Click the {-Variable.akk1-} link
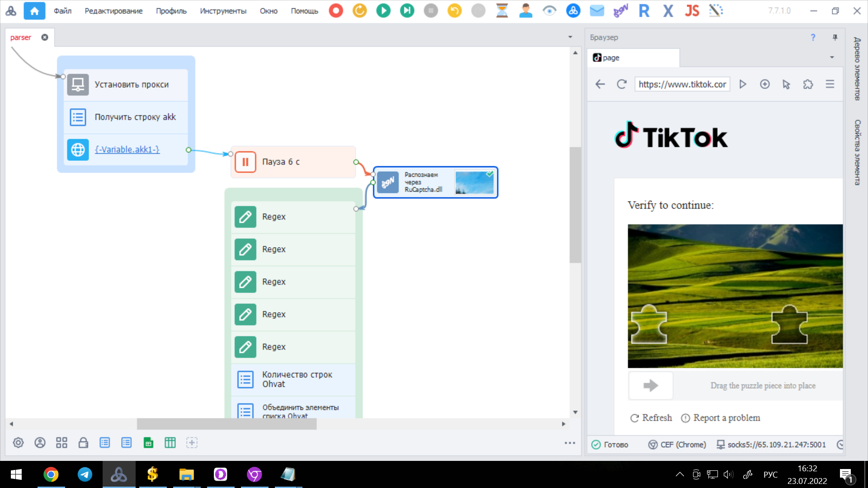Screen dimensions: 868x488 tap(127, 150)
